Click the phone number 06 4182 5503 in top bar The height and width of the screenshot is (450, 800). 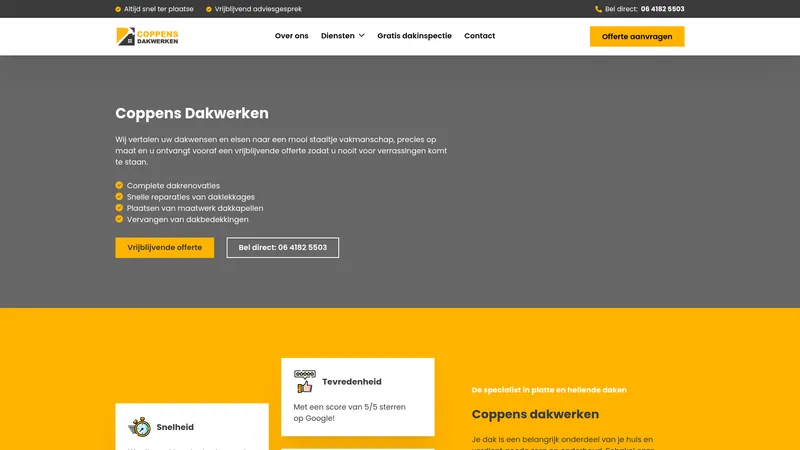(662, 9)
